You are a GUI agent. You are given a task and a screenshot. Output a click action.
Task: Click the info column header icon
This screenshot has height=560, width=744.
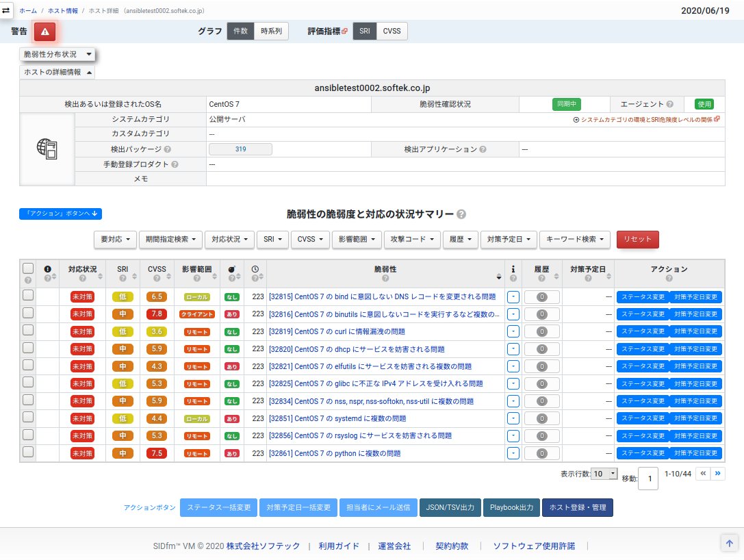[513, 269]
